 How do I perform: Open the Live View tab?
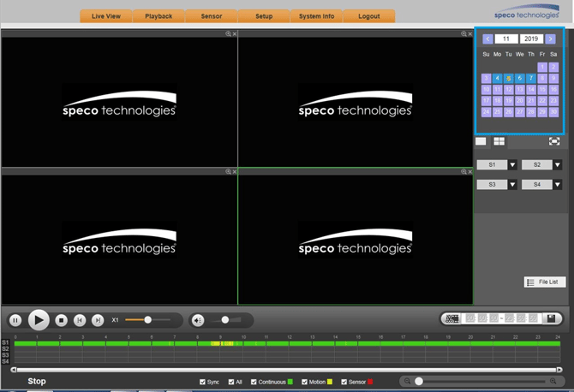point(105,16)
